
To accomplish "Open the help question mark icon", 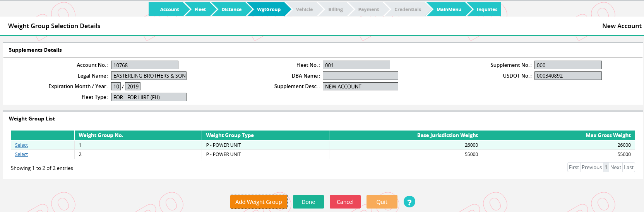I will point(409,202).
